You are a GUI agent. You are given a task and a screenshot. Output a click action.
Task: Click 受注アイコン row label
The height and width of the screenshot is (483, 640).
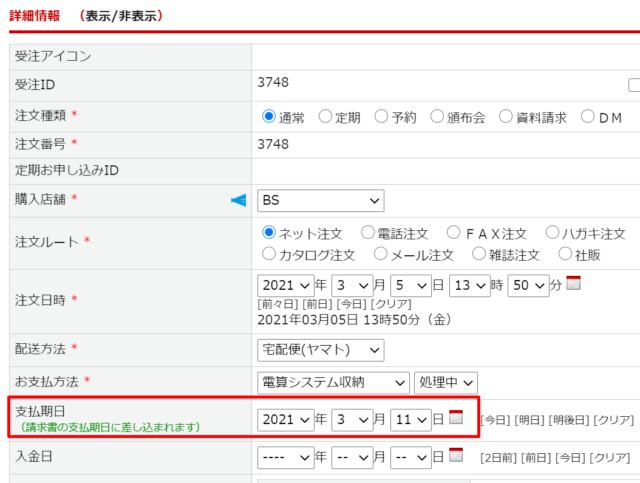click(x=53, y=56)
